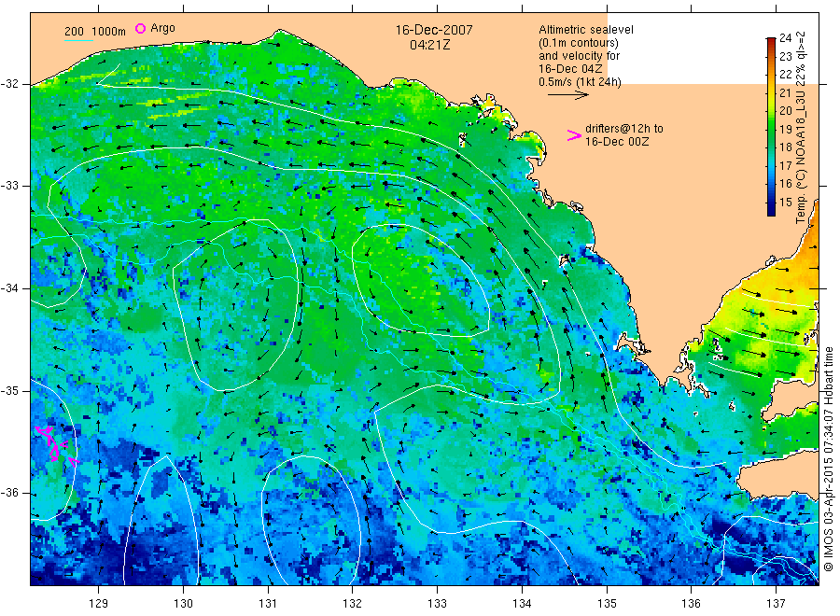
Task: Click the 'drifters@12h to' label
Action: pos(624,129)
